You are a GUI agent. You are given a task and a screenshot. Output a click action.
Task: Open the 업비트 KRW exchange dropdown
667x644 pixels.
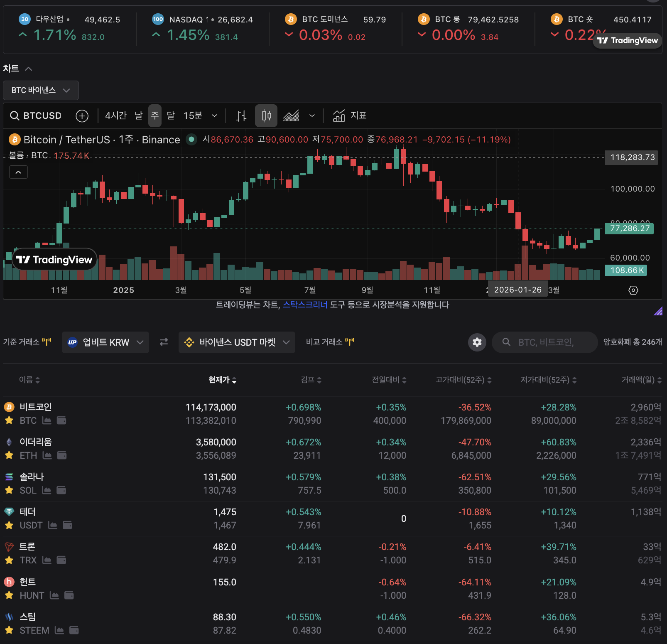pyautogui.click(x=105, y=342)
